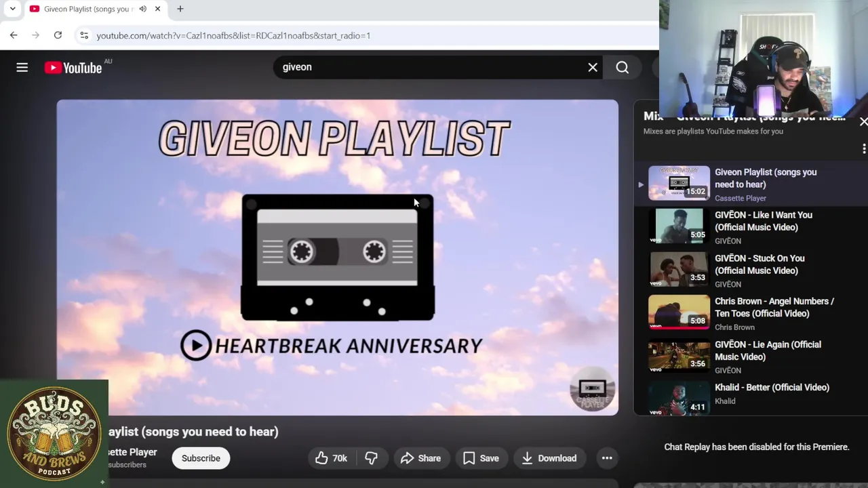Screen dimensions: 868x488
Task: Play Khalid Better thumbnail
Action: (x=679, y=399)
